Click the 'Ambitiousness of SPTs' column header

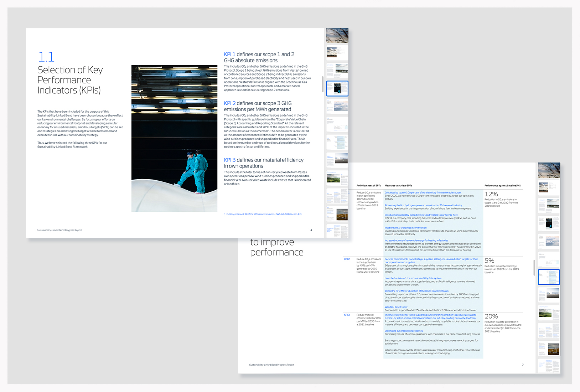click(369, 186)
